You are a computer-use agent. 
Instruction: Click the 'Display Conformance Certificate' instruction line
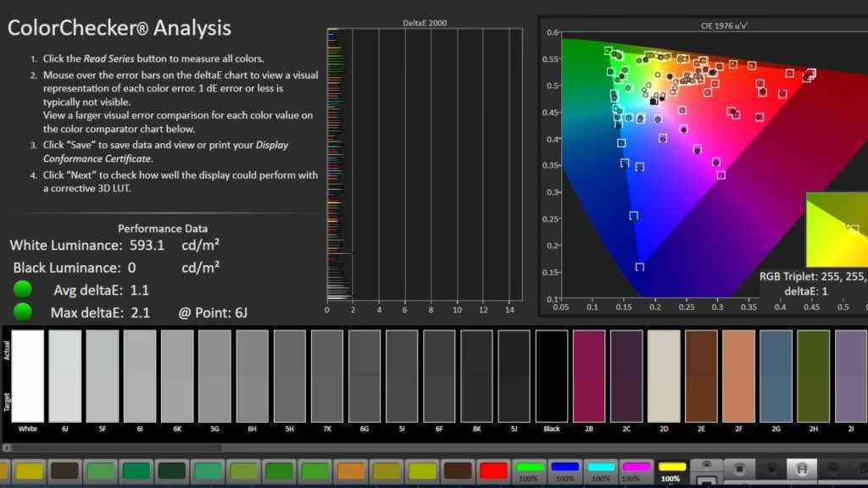165,152
